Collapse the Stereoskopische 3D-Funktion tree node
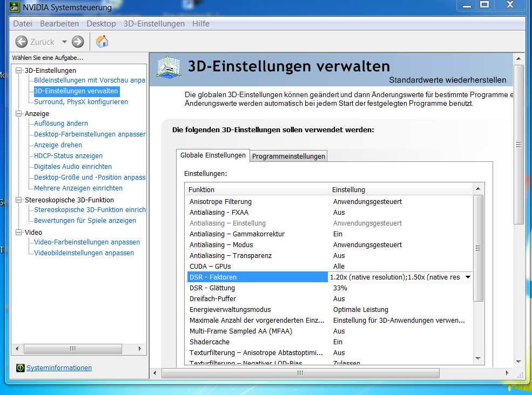Screen dimensions: 532x395 tap(19, 200)
